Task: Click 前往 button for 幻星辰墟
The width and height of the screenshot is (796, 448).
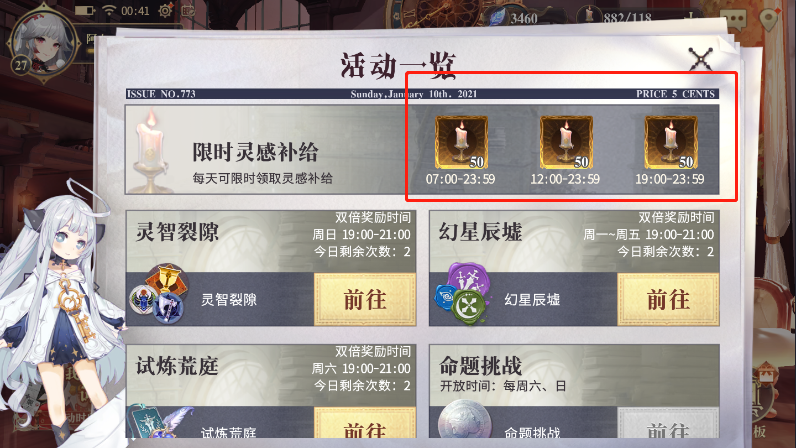Action: tap(668, 300)
